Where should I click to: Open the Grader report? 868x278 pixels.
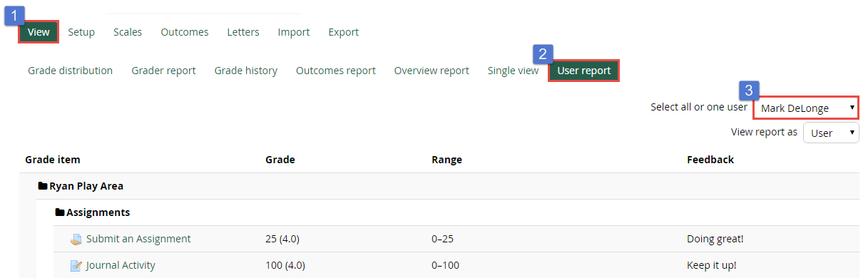[163, 71]
